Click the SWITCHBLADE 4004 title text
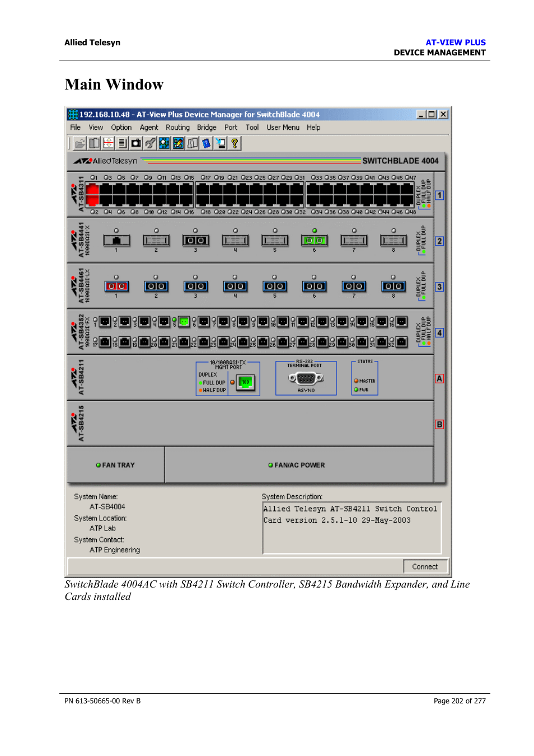 click(x=400, y=161)
